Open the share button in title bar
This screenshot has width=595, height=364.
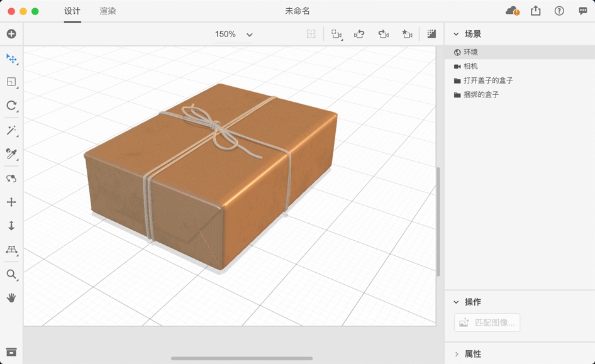pyautogui.click(x=536, y=11)
